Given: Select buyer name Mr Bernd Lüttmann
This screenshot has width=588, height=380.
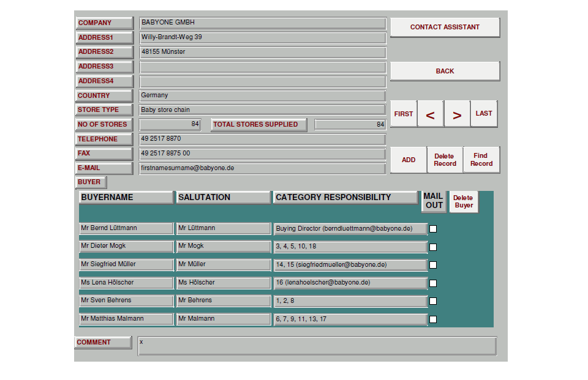Looking at the screenshot, I should tap(126, 229).
